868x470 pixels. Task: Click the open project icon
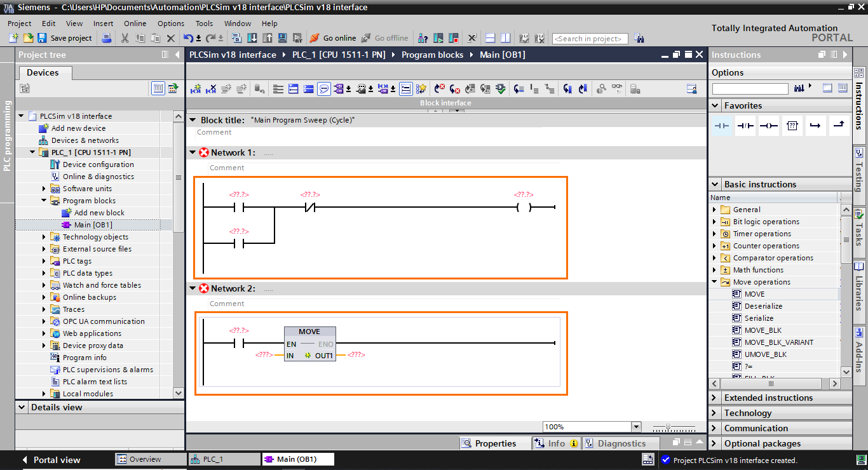tap(28, 38)
